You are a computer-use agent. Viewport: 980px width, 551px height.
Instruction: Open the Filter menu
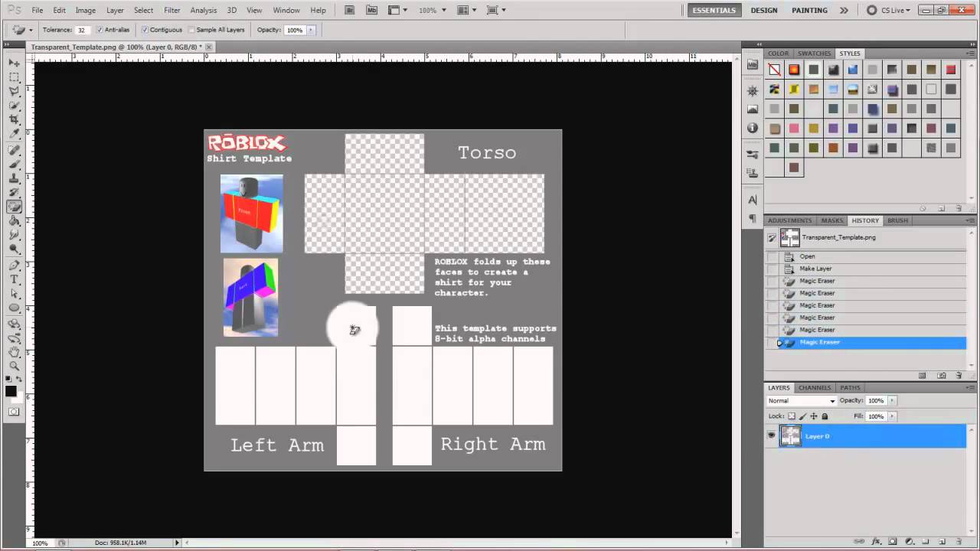[x=172, y=10]
